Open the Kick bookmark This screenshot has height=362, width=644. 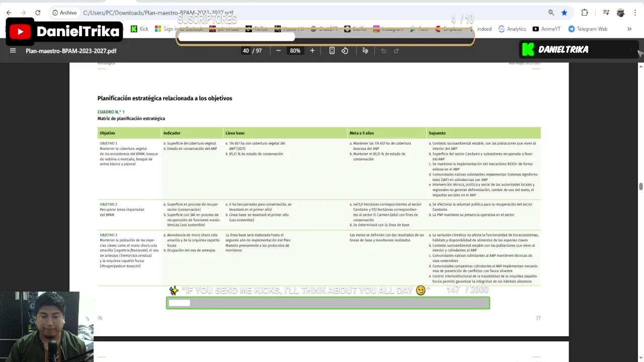(139, 29)
